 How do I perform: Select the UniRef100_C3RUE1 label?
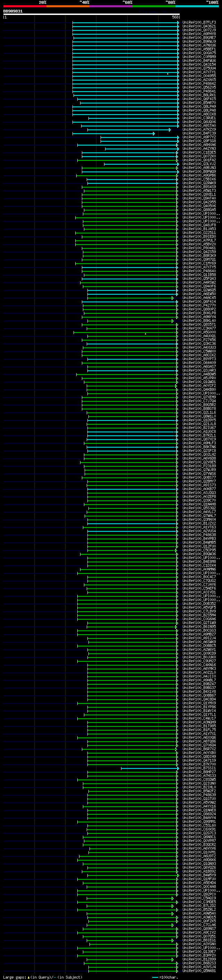point(199,118)
